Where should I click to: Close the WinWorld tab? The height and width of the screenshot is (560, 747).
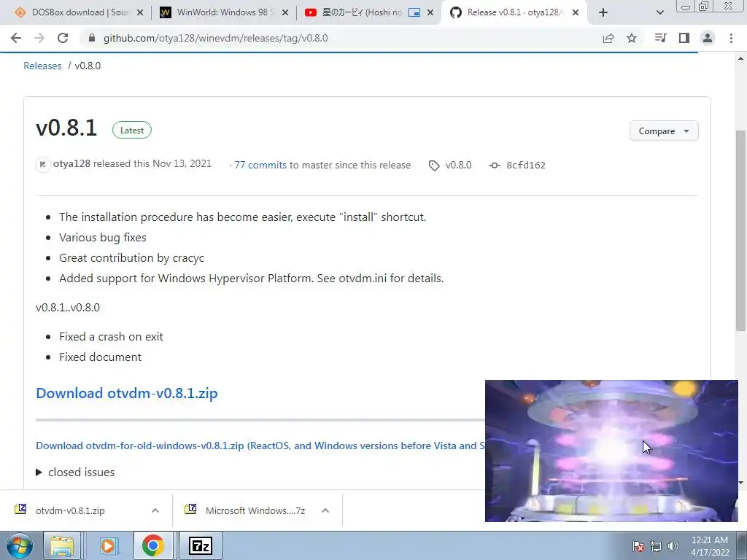(285, 13)
